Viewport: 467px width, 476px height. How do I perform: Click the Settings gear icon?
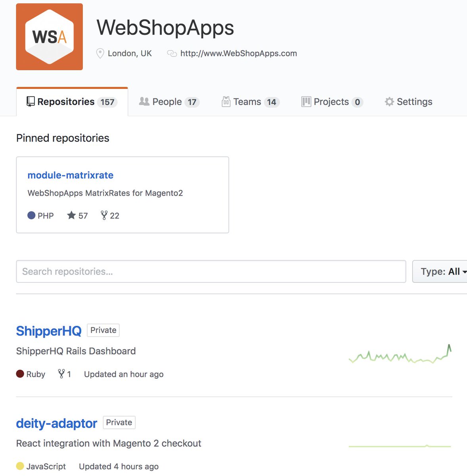pos(389,102)
